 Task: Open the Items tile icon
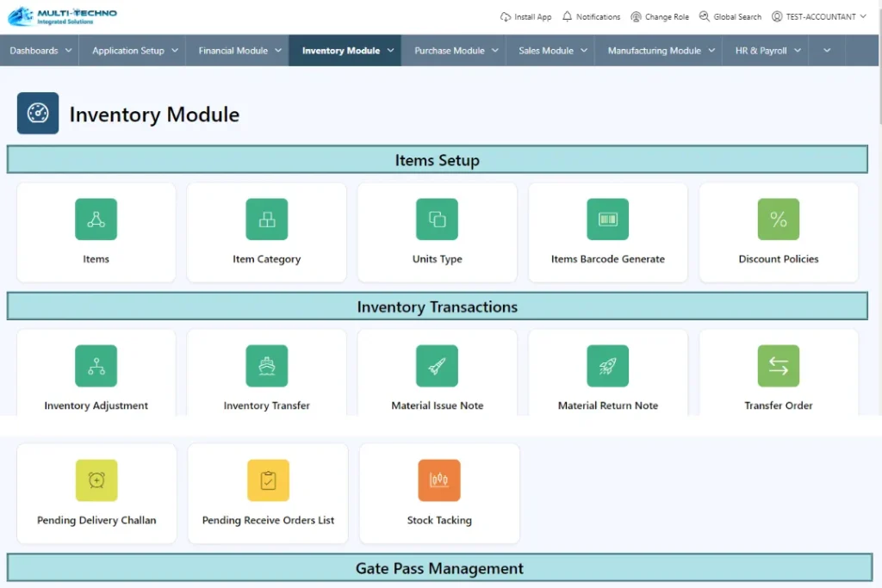[96, 220]
